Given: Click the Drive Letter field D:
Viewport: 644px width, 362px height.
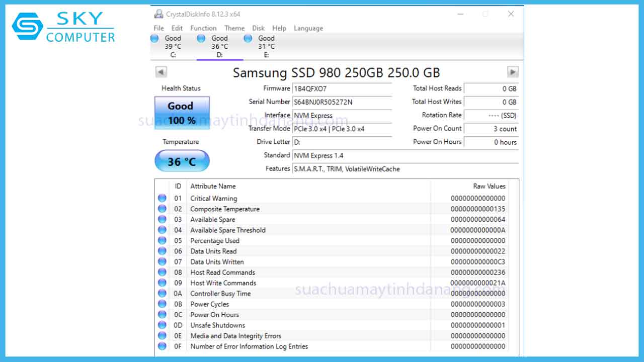Looking at the screenshot, I should tap(342, 142).
